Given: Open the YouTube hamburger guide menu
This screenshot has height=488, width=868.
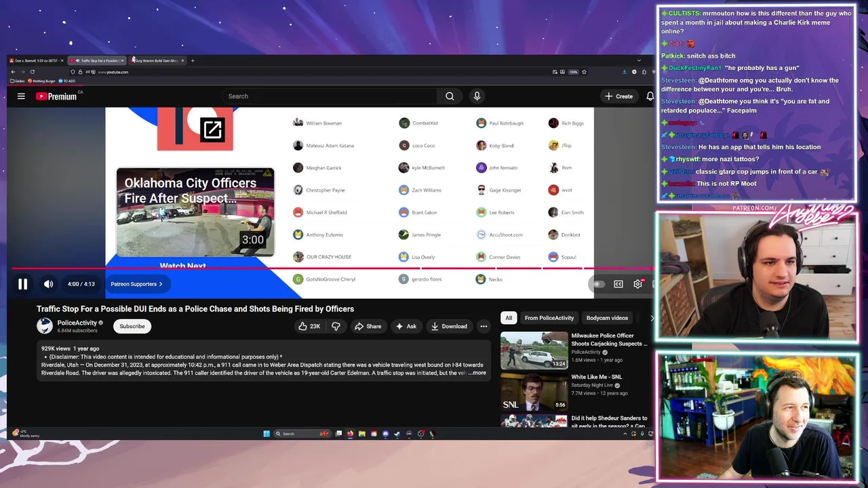Looking at the screenshot, I should coord(21,96).
